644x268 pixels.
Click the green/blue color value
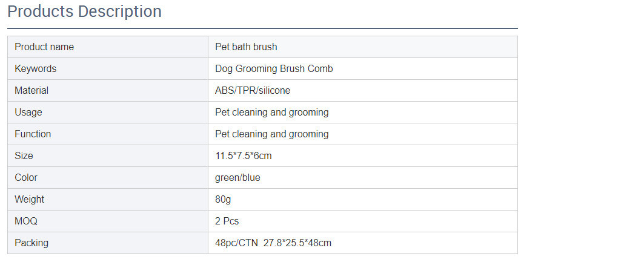pos(237,178)
